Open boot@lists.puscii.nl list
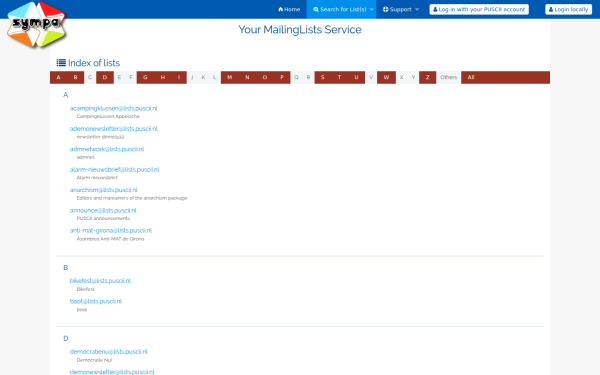 (x=96, y=301)
